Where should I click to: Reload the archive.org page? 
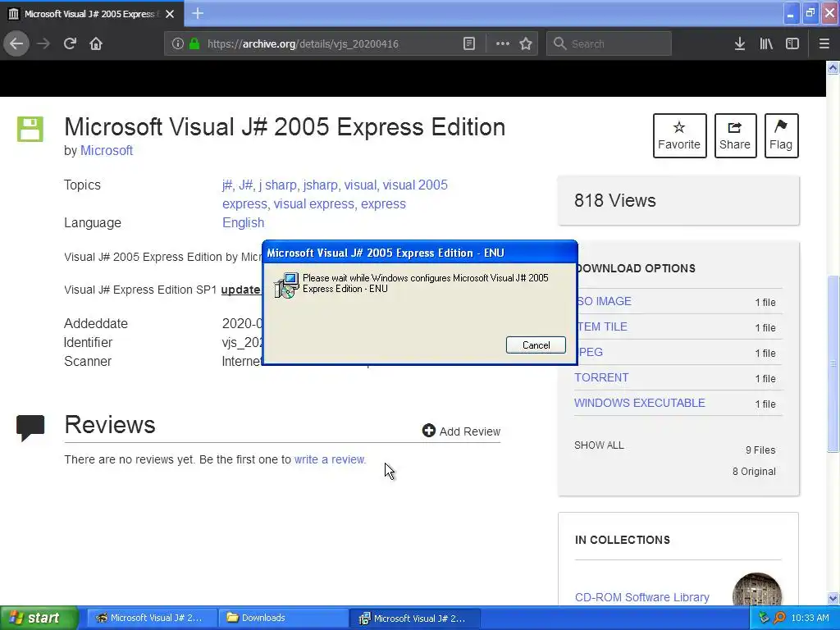pyautogui.click(x=70, y=43)
